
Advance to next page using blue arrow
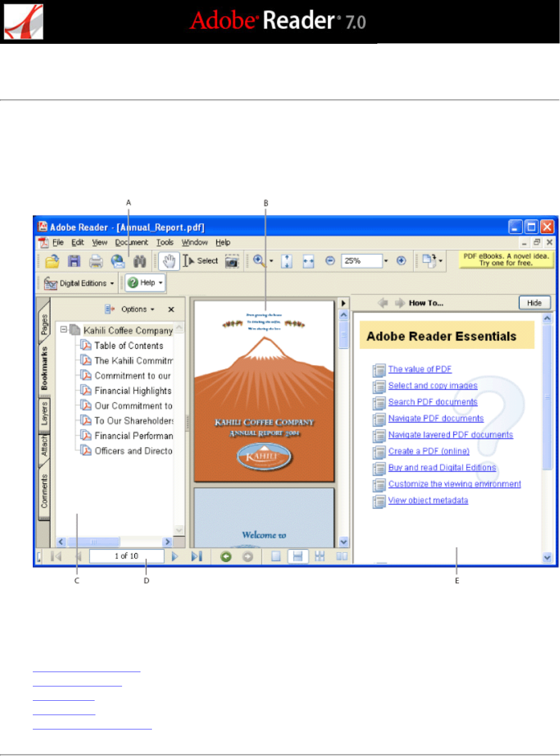(x=175, y=556)
